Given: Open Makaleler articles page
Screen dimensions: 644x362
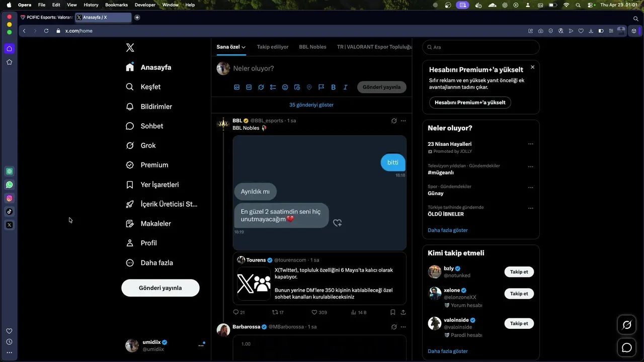Looking at the screenshot, I should [x=148, y=224].
